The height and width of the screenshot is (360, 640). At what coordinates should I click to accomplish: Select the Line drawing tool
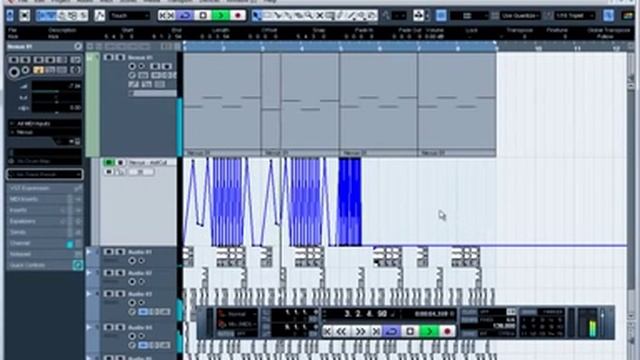pos(351,16)
